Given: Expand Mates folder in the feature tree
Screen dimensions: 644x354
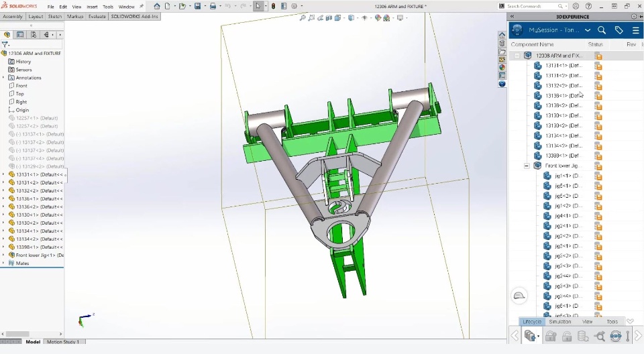Looking at the screenshot, I should 3,263.
